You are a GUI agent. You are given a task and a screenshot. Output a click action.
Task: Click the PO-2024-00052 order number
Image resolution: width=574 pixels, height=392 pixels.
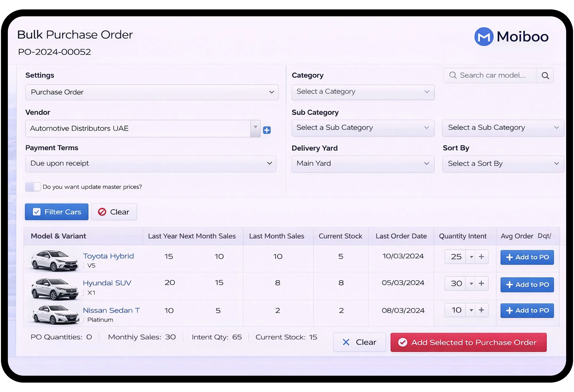pyautogui.click(x=54, y=52)
